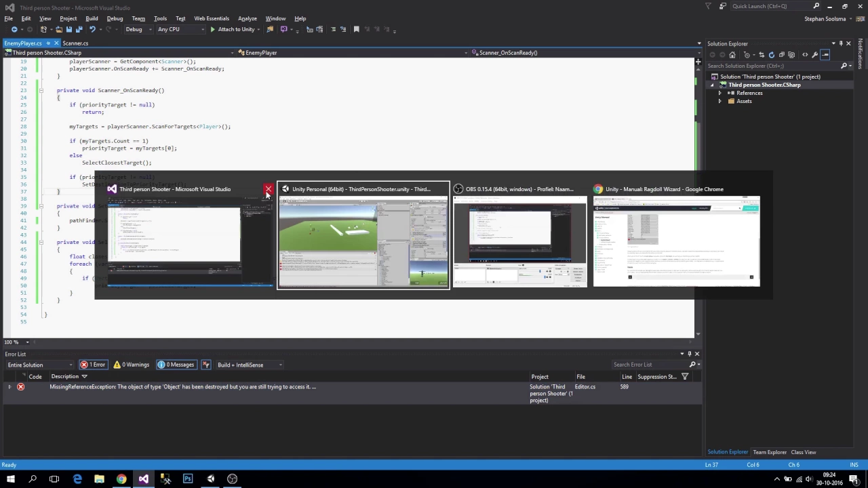Viewport: 868px width, 488px height.
Task: Select Chrome Ragdoll Wizard thumbnail in switcher
Action: point(676,236)
